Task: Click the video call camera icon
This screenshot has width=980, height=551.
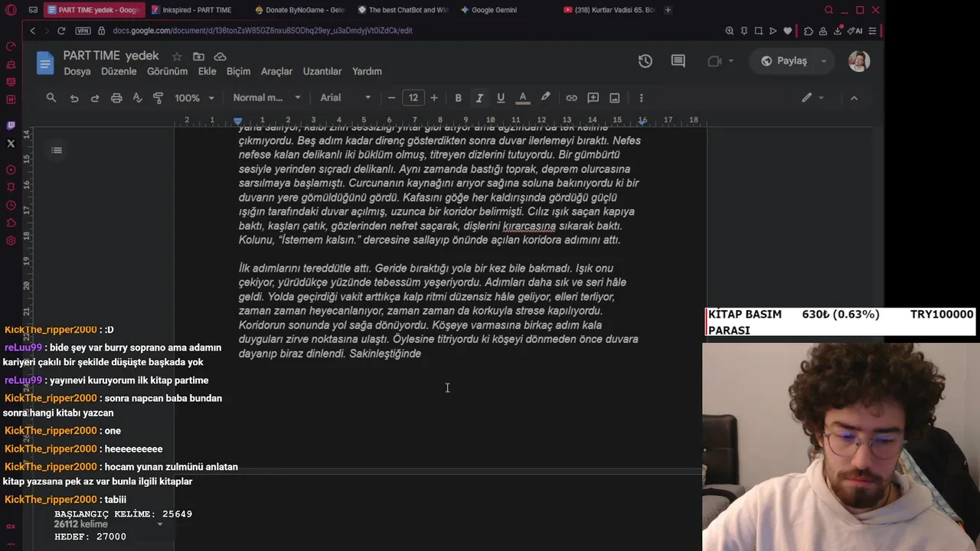Action: (715, 61)
